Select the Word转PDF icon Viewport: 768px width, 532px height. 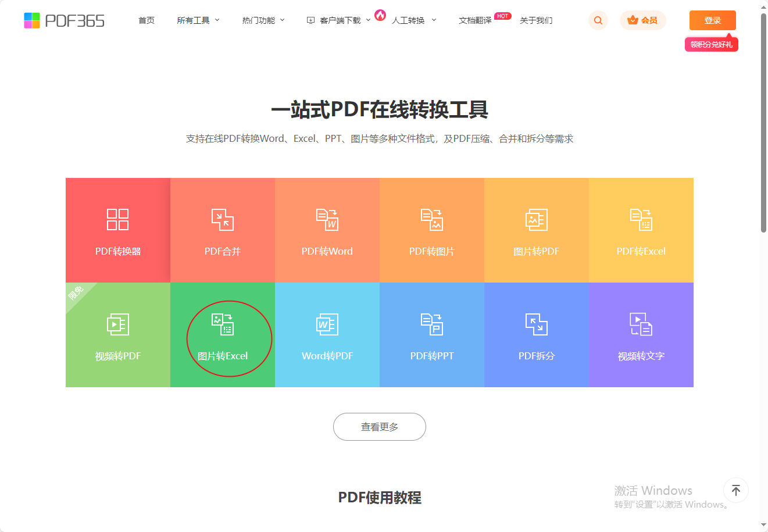(327, 324)
